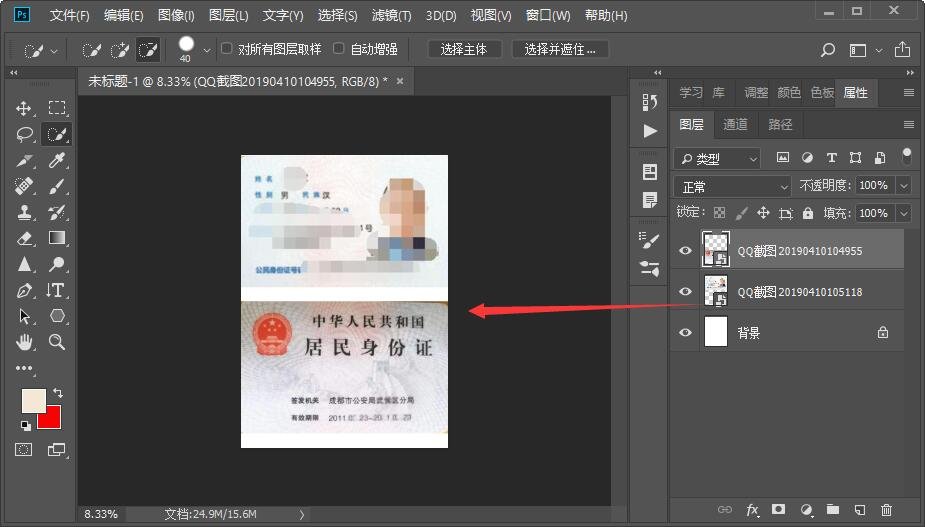Switch to the 调整 tab

756,93
